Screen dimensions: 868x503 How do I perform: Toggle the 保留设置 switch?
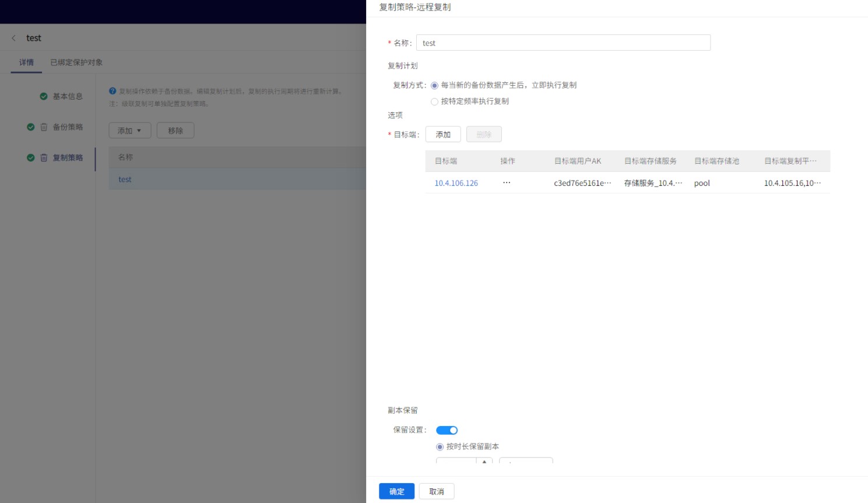click(x=447, y=430)
